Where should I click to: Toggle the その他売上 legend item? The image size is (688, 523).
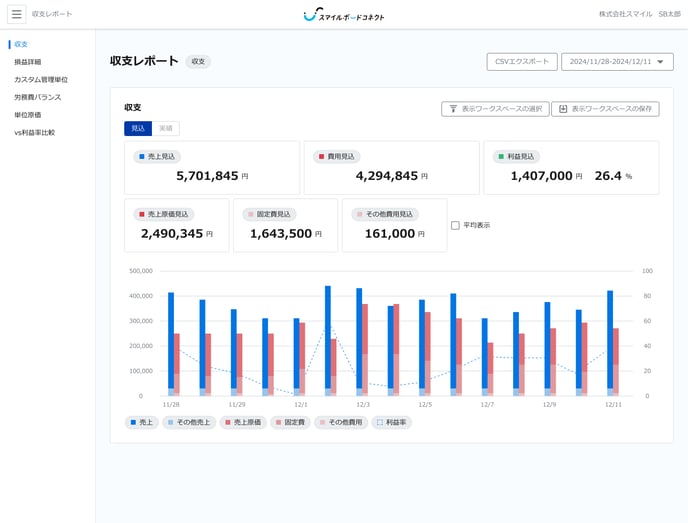[189, 423]
